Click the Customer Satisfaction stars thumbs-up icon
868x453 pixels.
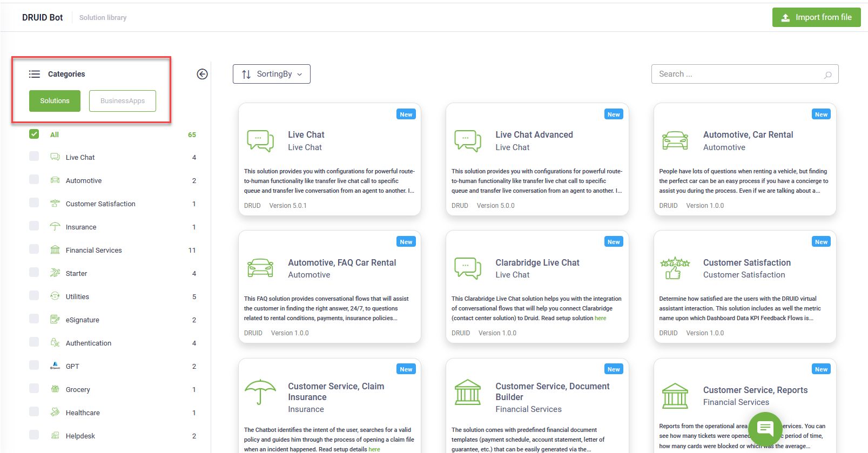(675, 268)
